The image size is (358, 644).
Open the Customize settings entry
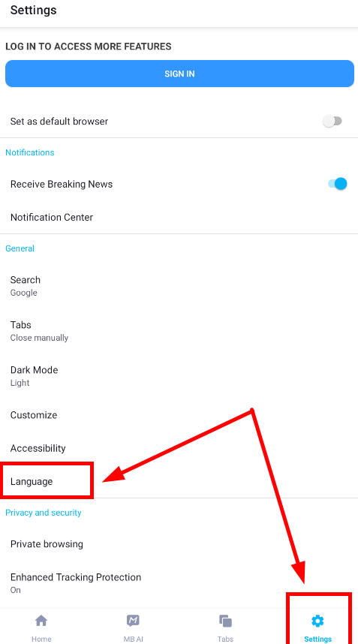(x=179, y=415)
